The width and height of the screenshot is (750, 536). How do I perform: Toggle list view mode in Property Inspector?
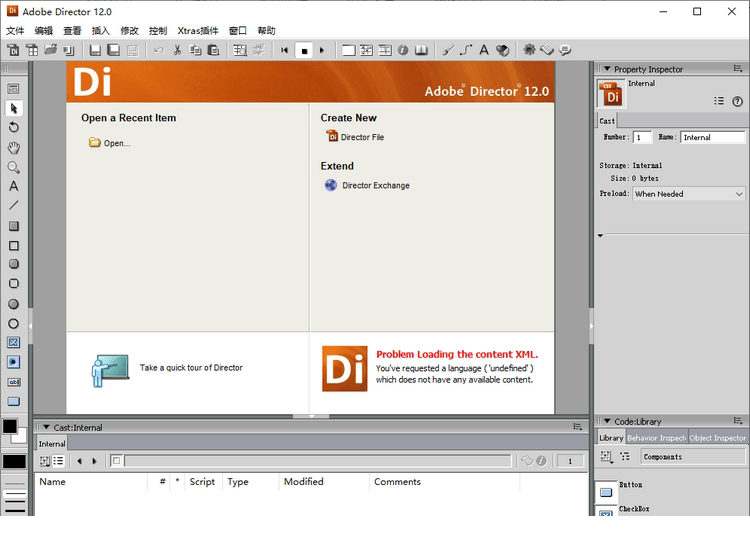tap(719, 101)
